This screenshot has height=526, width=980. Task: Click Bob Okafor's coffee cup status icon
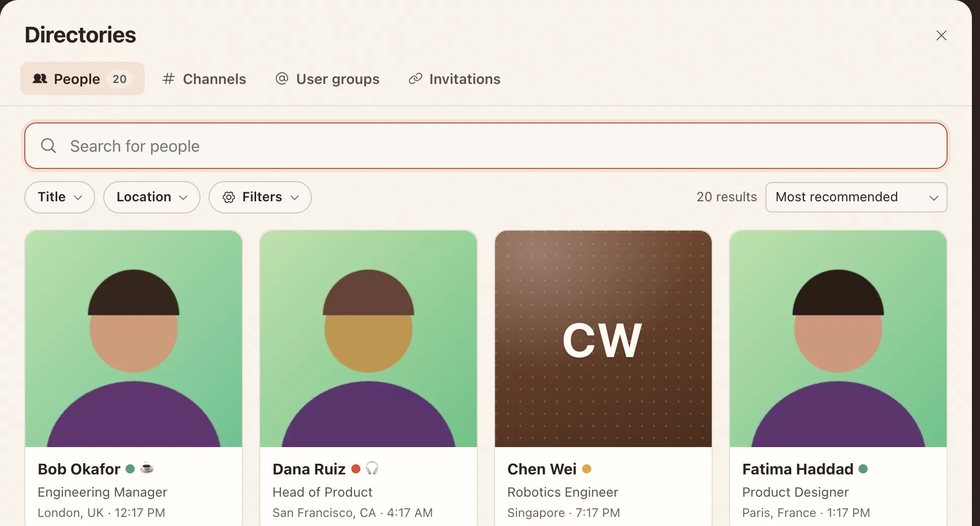coord(147,468)
